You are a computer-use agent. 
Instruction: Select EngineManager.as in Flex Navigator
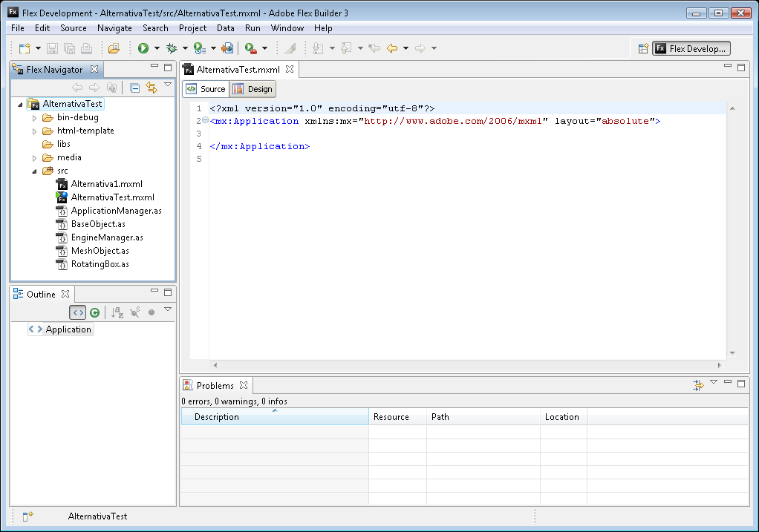[107, 237]
